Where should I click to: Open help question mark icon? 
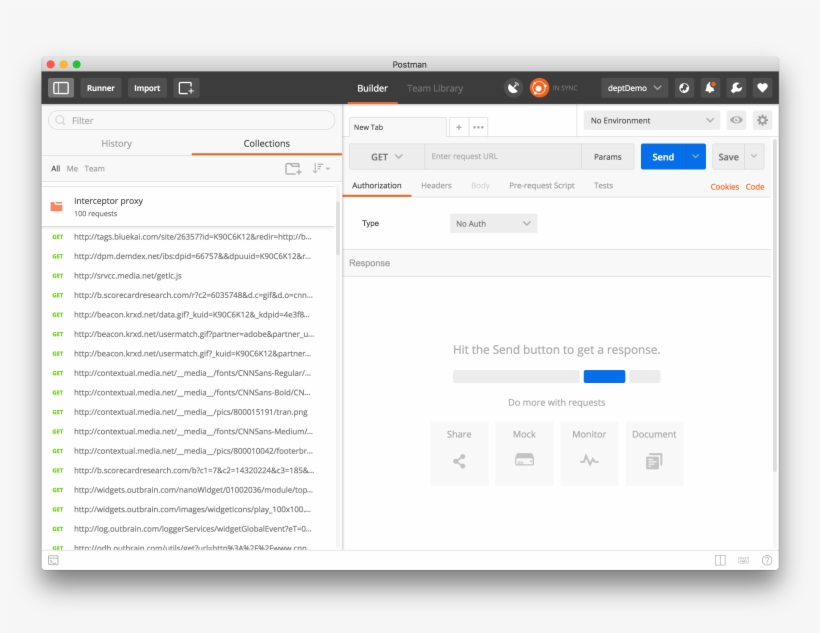click(x=767, y=560)
